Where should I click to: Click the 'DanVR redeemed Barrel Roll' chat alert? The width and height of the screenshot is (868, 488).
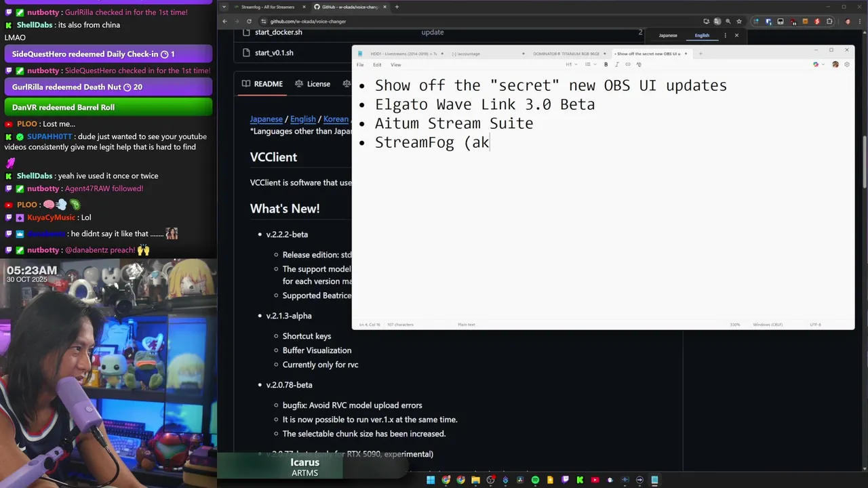click(x=108, y=107)
